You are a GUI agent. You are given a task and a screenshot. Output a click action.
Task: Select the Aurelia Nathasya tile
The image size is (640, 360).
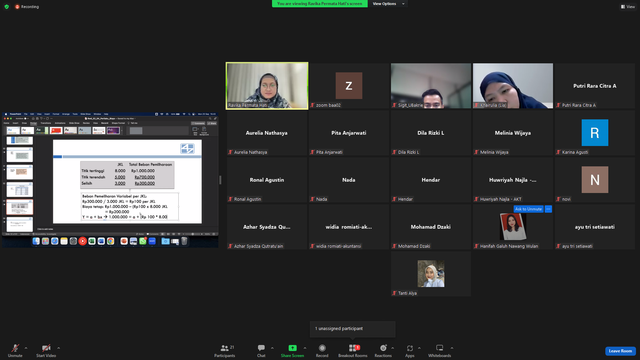[x=267, y=133]
